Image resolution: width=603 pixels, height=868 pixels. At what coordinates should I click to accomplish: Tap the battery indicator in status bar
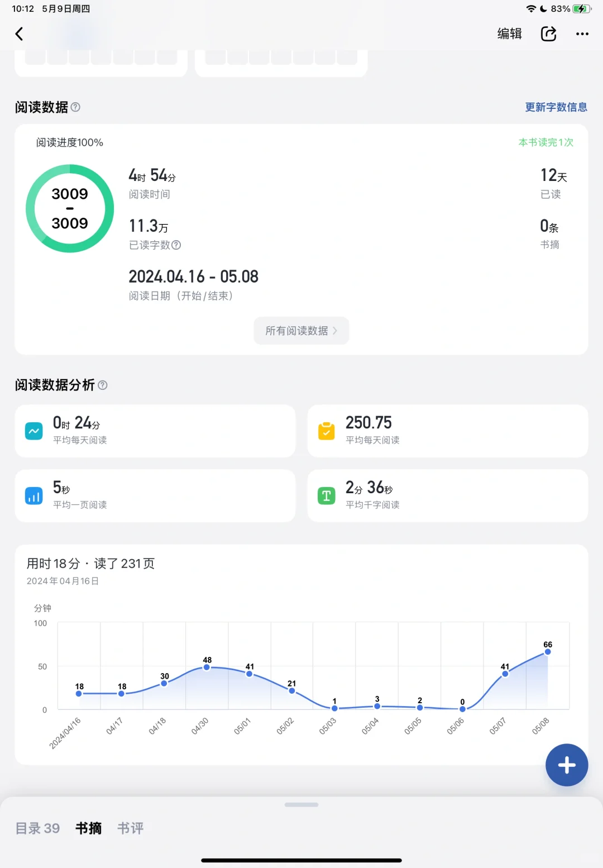582,9
